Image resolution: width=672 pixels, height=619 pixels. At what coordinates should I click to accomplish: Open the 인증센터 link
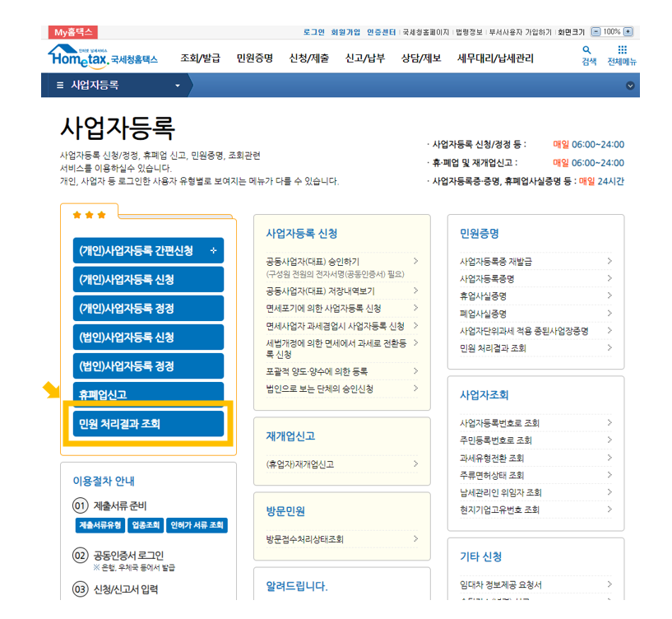tap(381, 32)
